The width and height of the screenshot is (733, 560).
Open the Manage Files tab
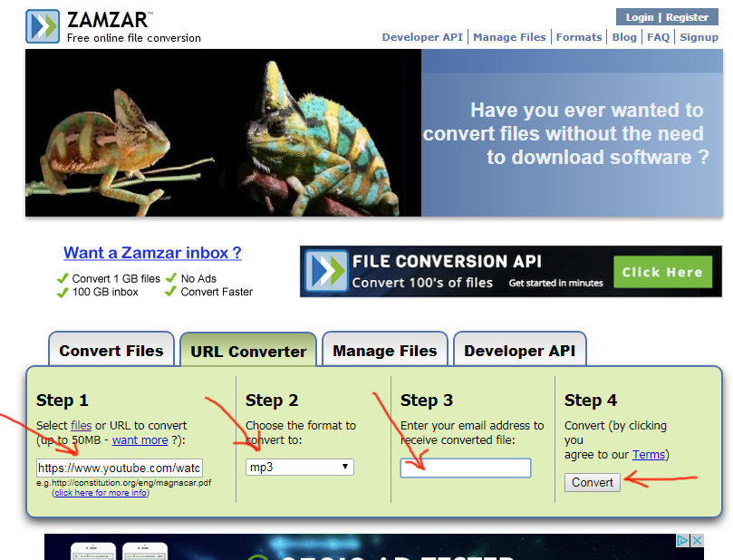385,350
